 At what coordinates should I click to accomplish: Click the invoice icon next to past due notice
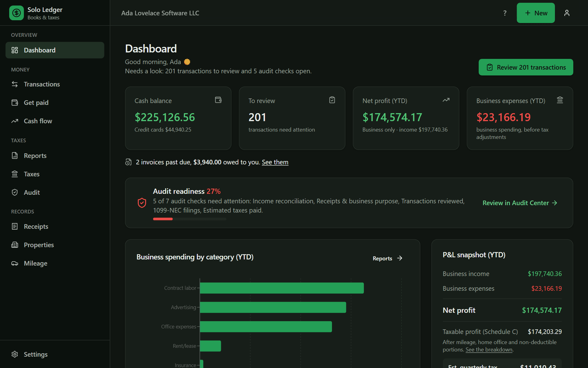pos(128,162)
